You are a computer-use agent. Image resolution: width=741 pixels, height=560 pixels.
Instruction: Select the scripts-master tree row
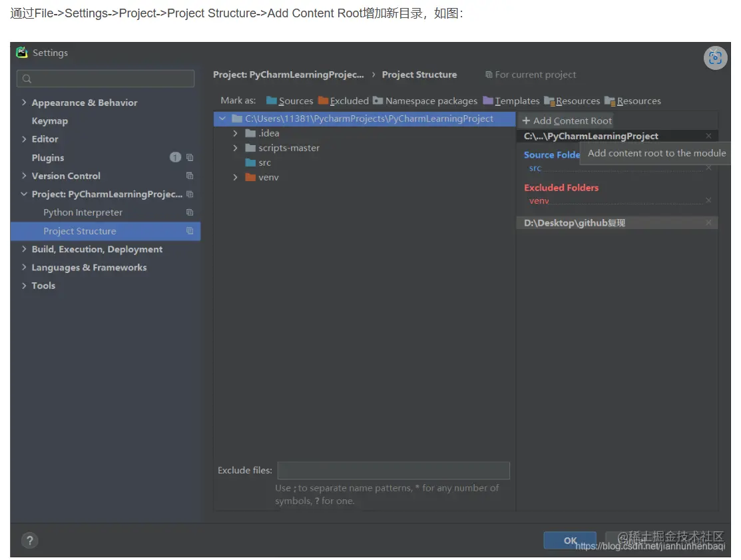pos(364,148)
